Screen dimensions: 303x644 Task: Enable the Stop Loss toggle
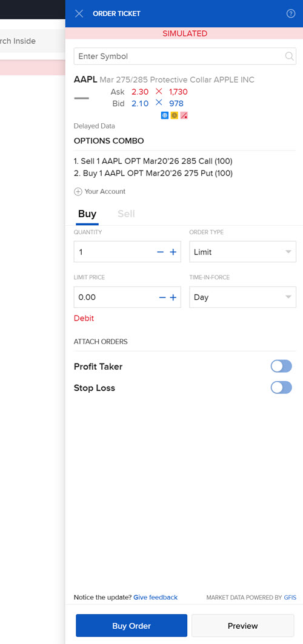[281, 387]
